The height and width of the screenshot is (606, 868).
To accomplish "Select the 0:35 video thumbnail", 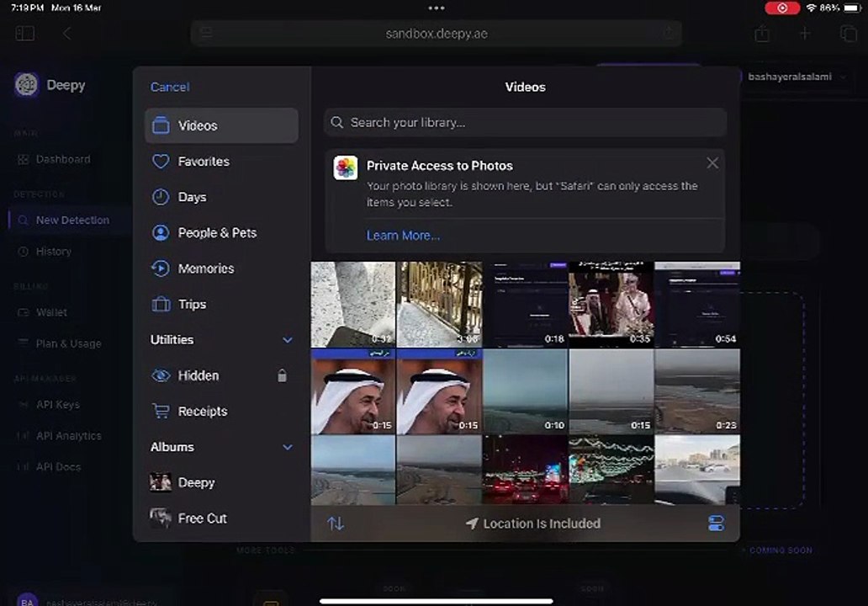I will pyautogui.click(x=611, y=304).
